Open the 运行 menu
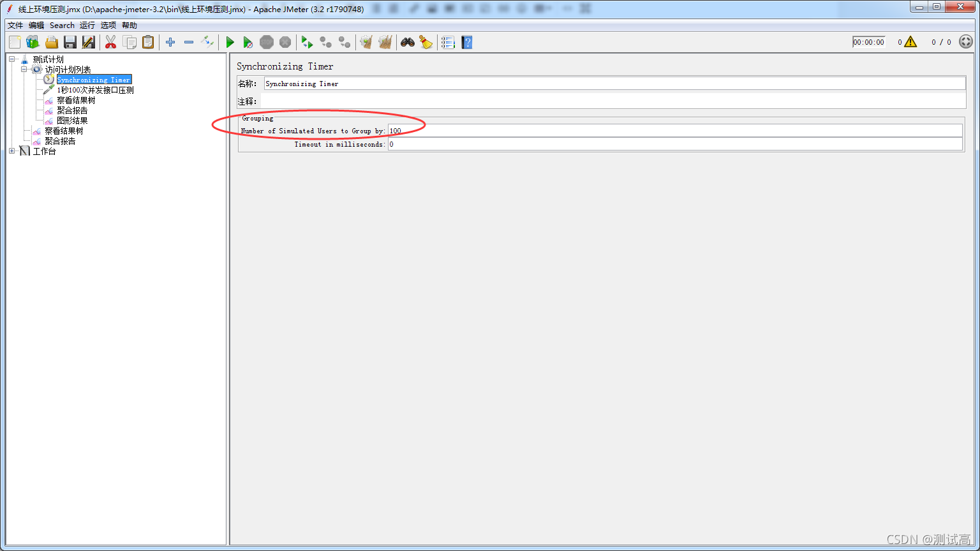Image resolution: width=980 pixels, height=551 pixels. click(87, 26)
